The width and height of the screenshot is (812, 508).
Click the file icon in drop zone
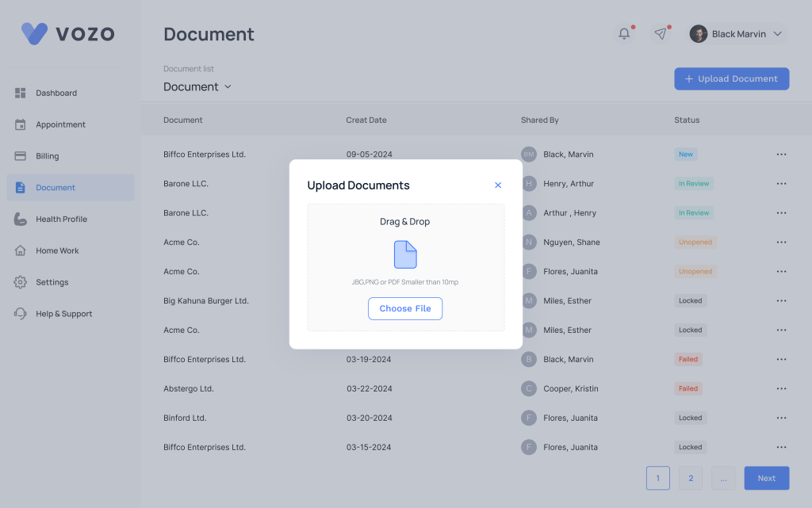click(x=405, y=254)
